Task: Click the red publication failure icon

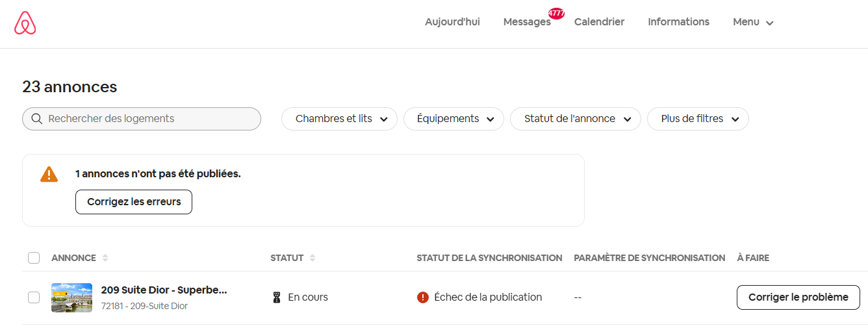Action: click(x=423, y=297)
